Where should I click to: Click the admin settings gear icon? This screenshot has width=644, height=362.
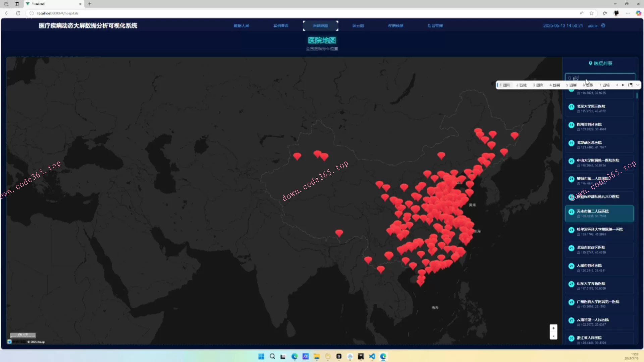coord(603,25)
